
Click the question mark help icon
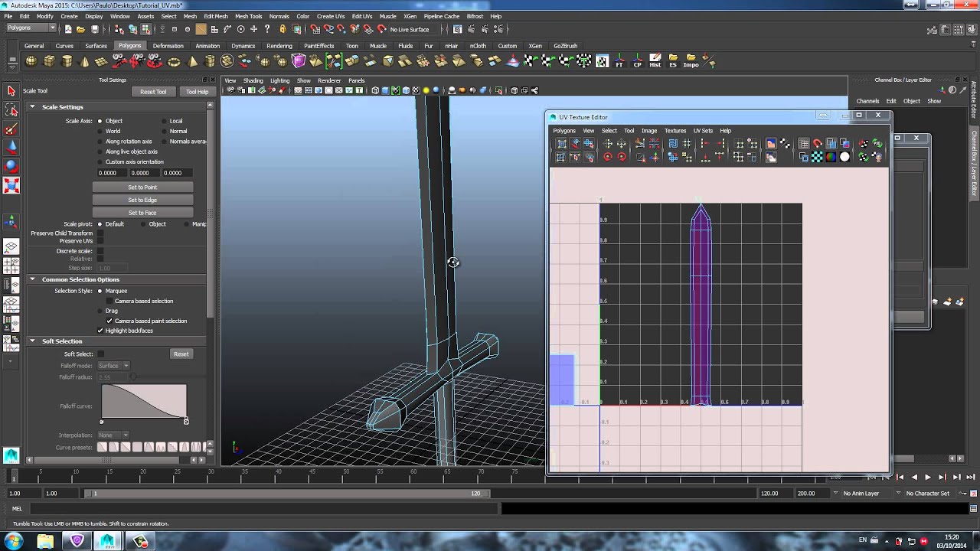267,29
